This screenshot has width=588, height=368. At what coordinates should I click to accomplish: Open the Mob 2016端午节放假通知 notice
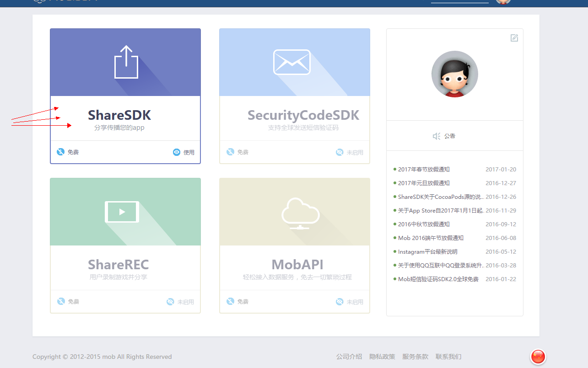(431, 238)
